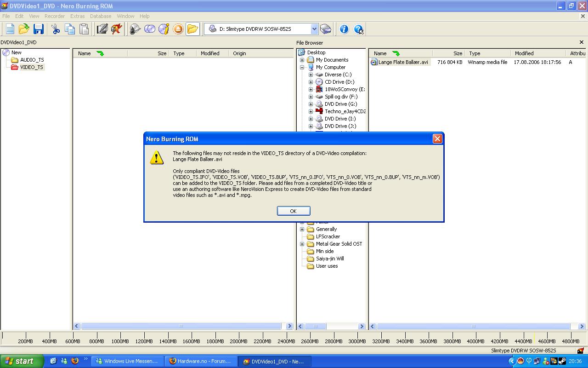
Task: Click the Cut scissors toolbar icon
Action: pyautogui.click(x=56, y=29)
